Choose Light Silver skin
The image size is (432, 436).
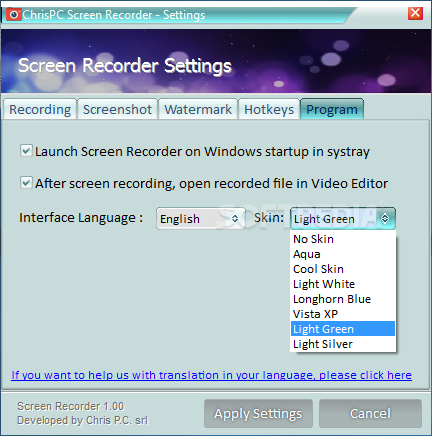pos(343,344)
